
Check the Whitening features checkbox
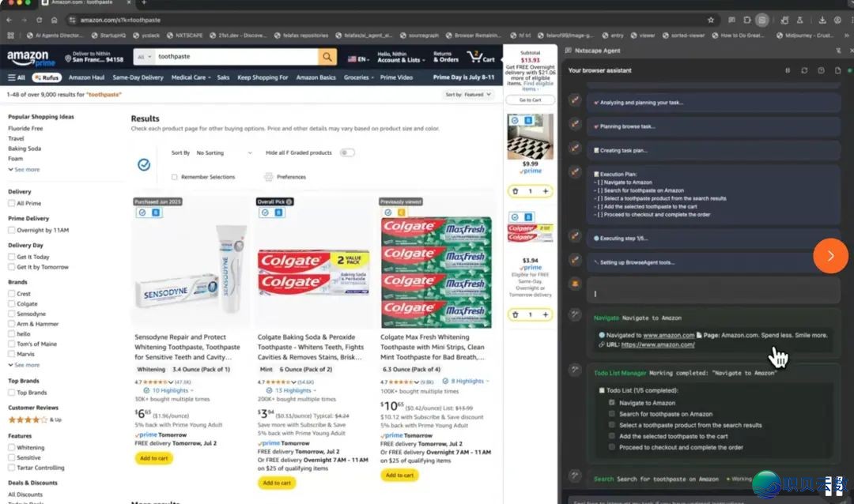(x=11, y=447)
